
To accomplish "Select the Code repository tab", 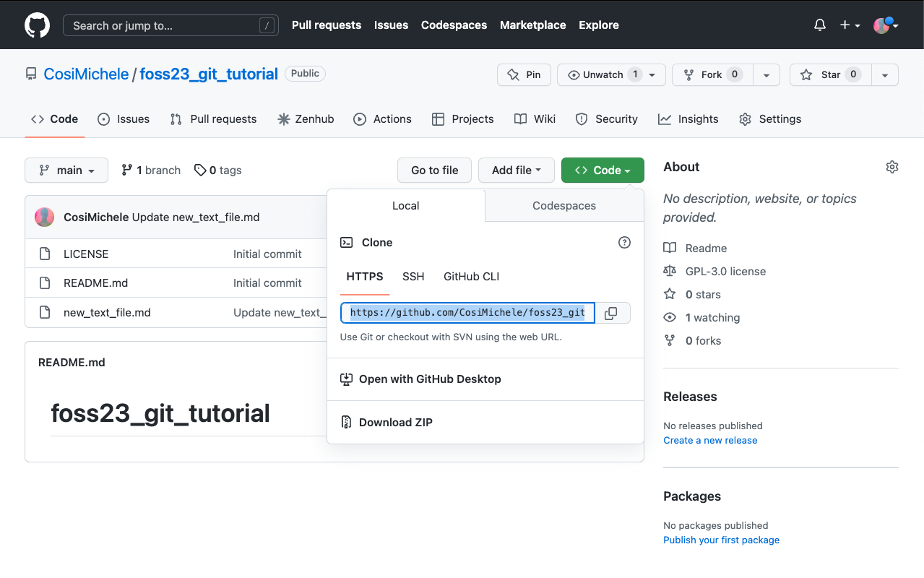I will point(55,119).
